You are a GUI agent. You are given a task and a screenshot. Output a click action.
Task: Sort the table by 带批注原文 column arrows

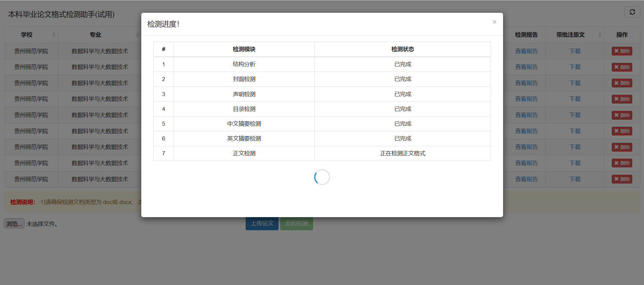point(599,35)
